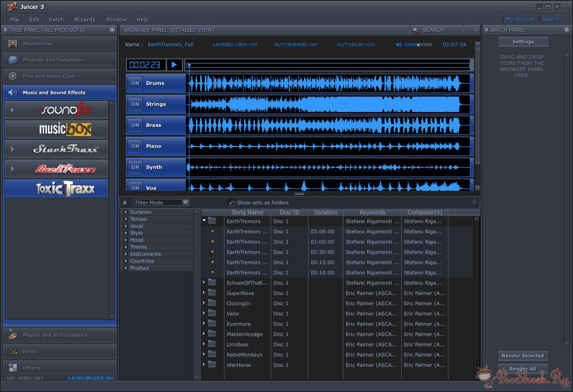Viewport: 573px width, 392px height.
Task: Open the Fonts category
Action: pyautogui.click(x=60, y=351)
